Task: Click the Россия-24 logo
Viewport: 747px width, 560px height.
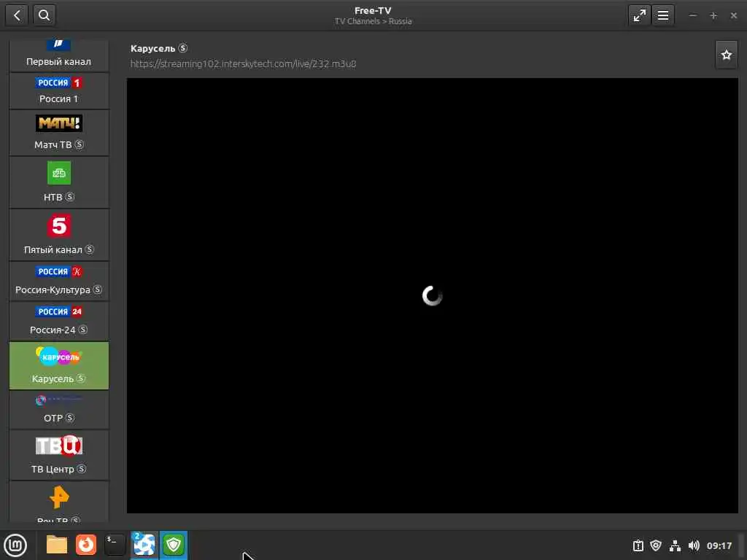Action: click(59, 311)
